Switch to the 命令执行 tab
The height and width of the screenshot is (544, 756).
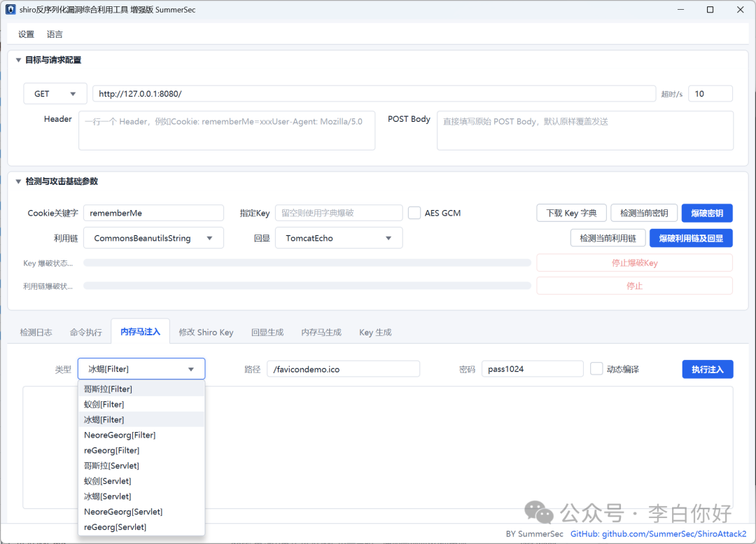(86, 333)
